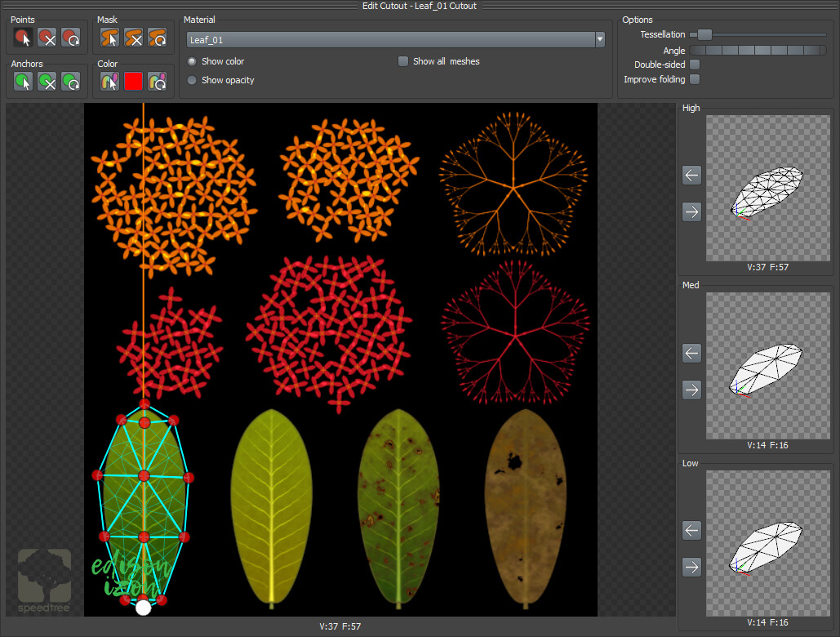Open the Leaf_01 material dropdown

[x=600, y=39]
